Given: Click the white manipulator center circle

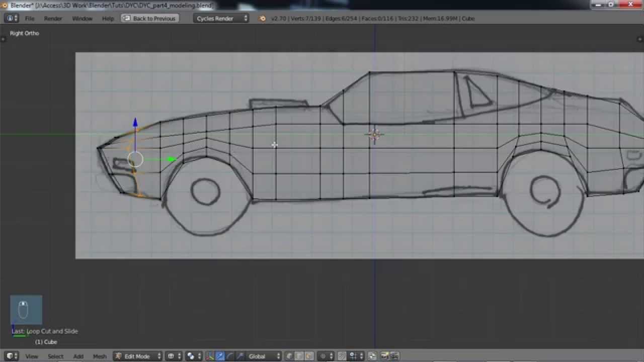Looking at the screenshot, I should [x=135, y=160].
